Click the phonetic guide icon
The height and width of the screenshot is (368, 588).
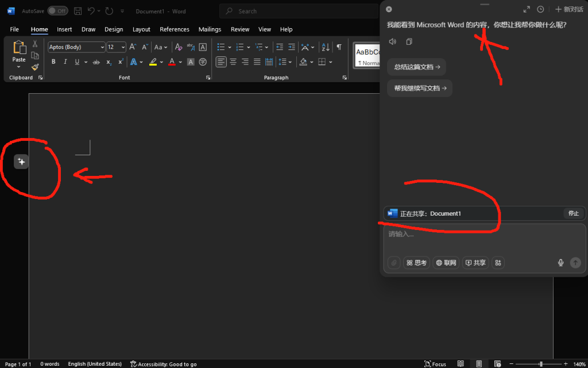(x=191, y=47)
